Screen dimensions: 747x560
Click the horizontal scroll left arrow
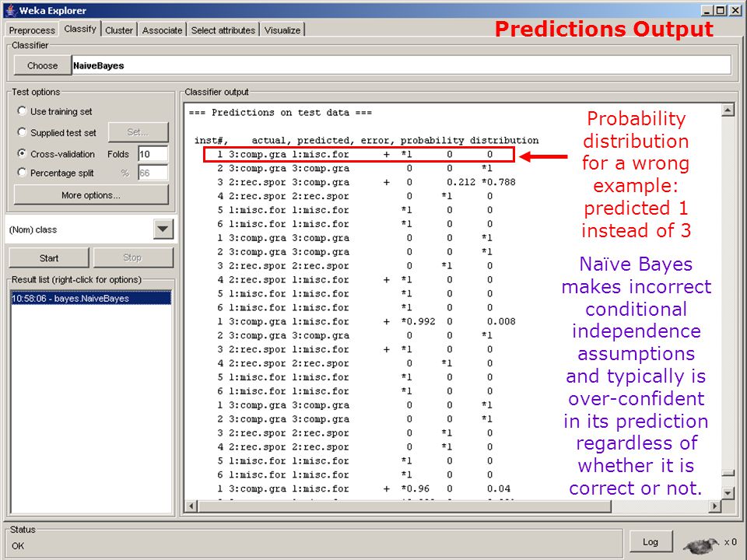191,506
